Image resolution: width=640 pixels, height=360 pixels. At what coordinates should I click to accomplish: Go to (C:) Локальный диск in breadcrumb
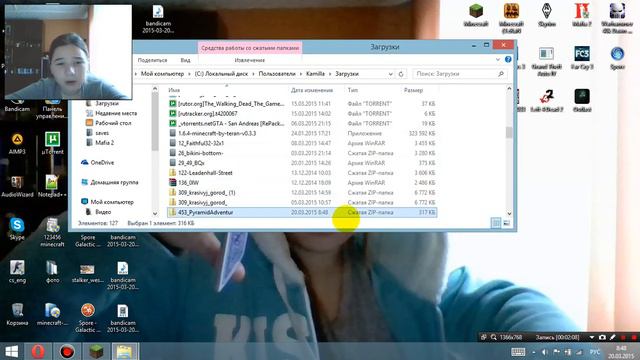pyautogui.click(x=221, y=74)
